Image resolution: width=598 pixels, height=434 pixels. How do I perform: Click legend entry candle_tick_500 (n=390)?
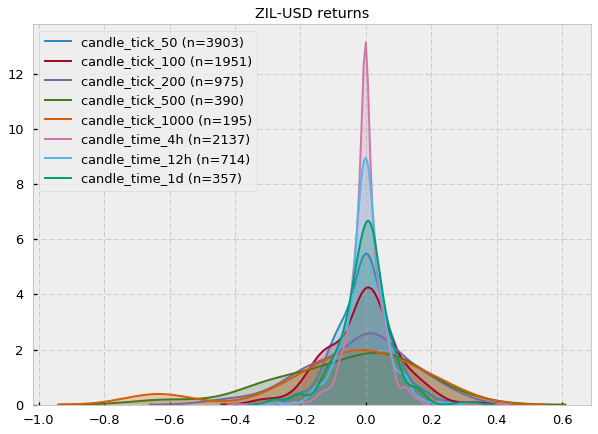(144, 101)
